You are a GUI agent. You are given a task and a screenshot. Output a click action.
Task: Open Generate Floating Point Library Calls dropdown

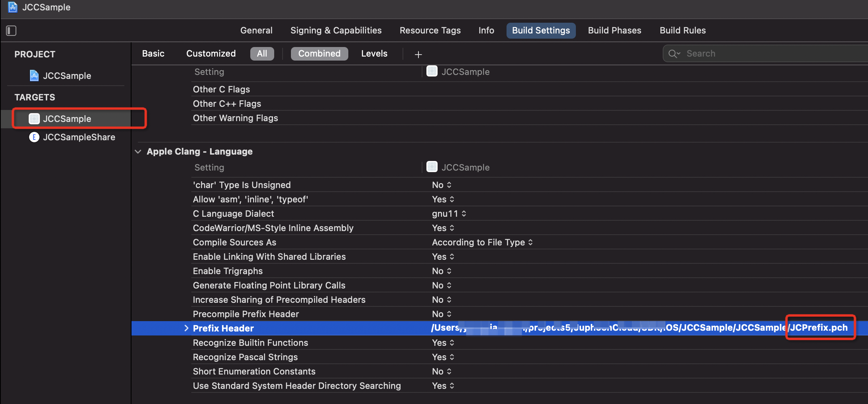pyautogui.click(x=442, y=285)
